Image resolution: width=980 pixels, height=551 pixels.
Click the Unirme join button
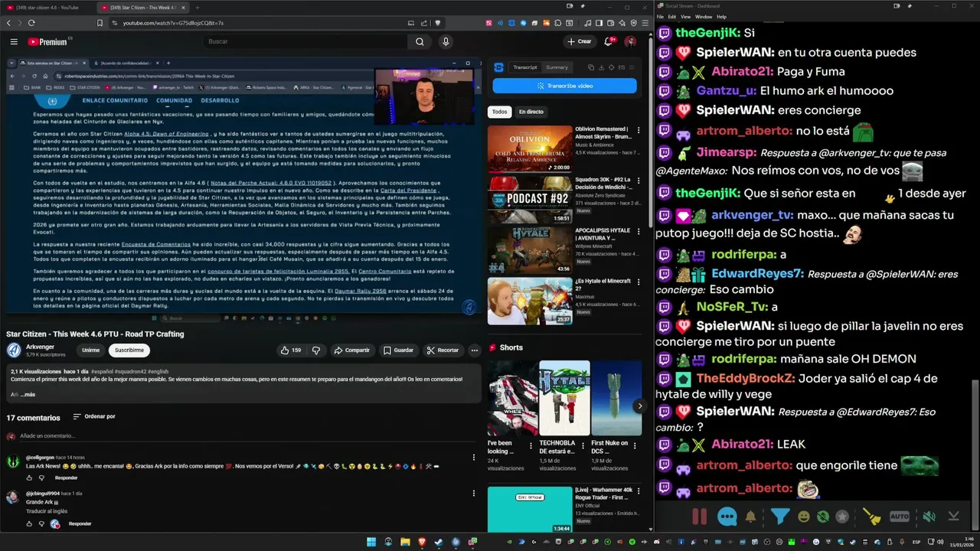(90, 350)
